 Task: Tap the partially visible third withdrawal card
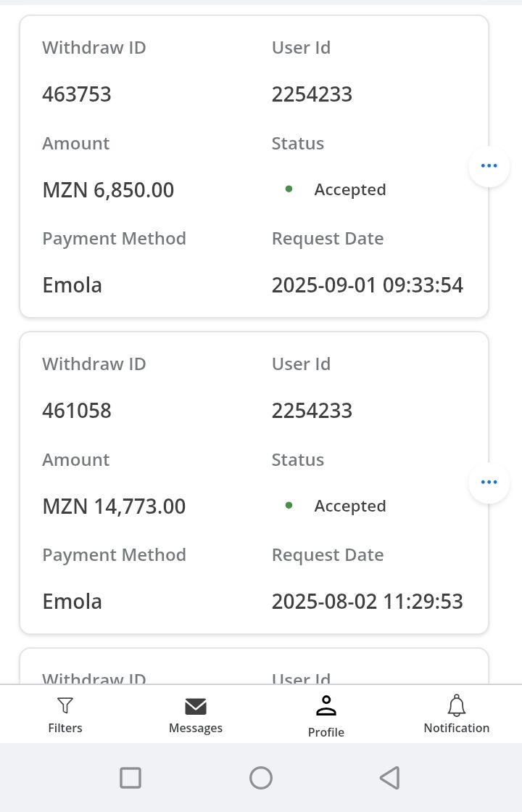point(254,668)
